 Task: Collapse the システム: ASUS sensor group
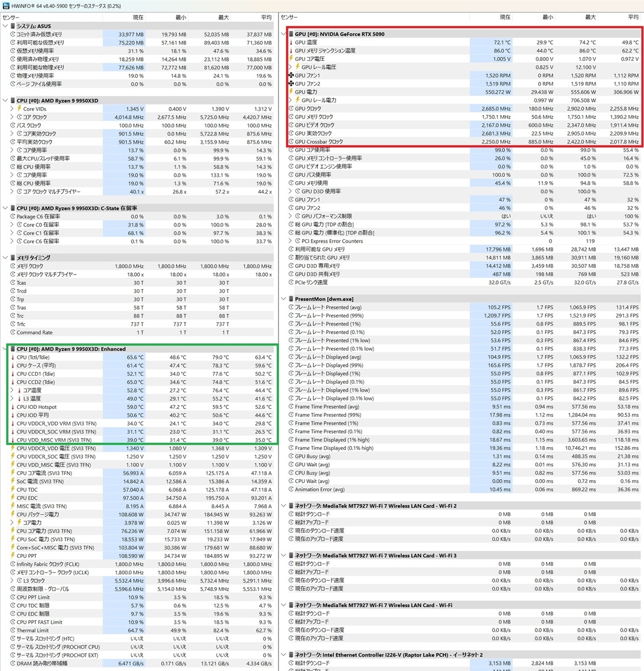point(6,26)
